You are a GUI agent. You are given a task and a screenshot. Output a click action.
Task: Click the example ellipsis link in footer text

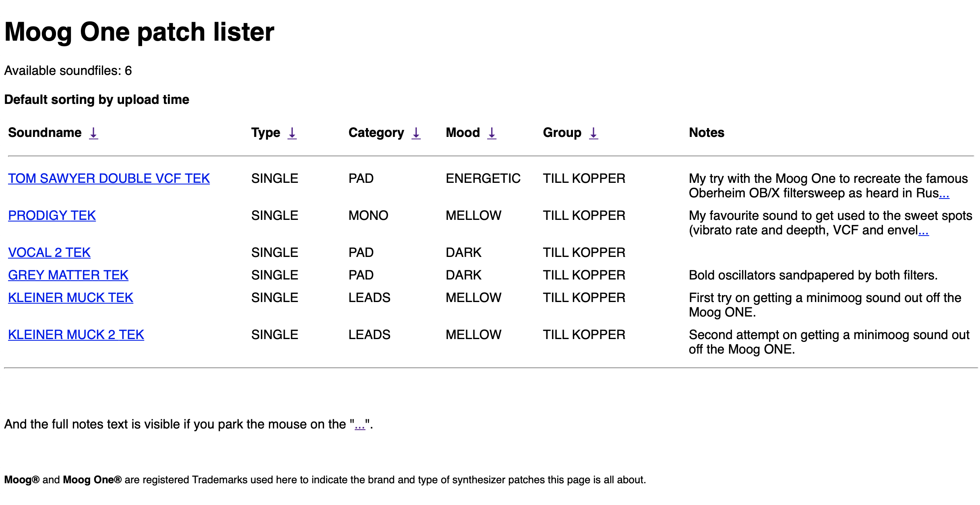(360, 424)
